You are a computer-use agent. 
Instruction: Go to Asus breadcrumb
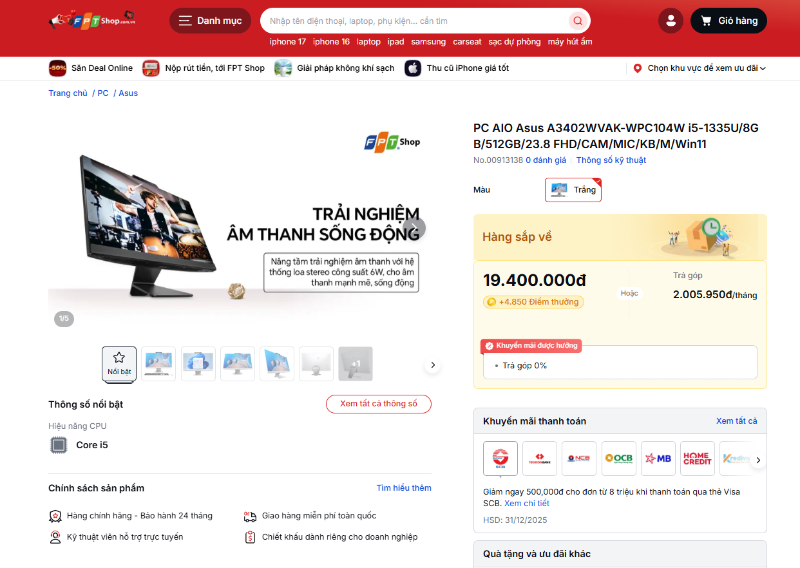pyautogui.click(x=128, y=93)
